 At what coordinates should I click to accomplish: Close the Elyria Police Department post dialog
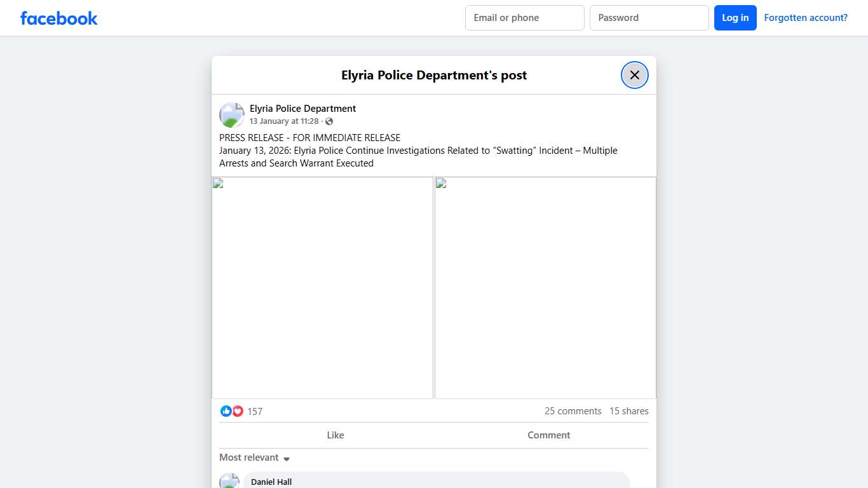tap(634, 74)
